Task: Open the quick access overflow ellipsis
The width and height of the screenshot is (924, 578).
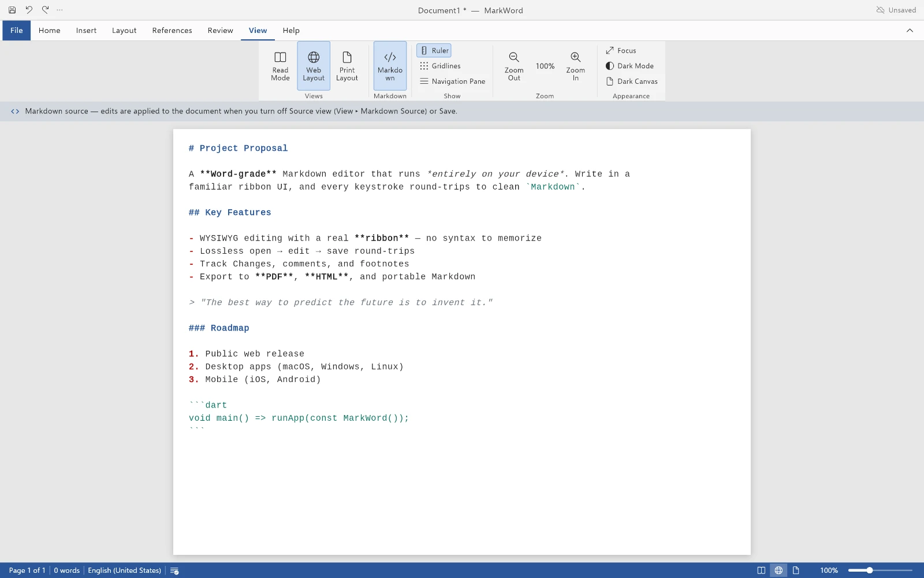Action: (x=59, y=10)
